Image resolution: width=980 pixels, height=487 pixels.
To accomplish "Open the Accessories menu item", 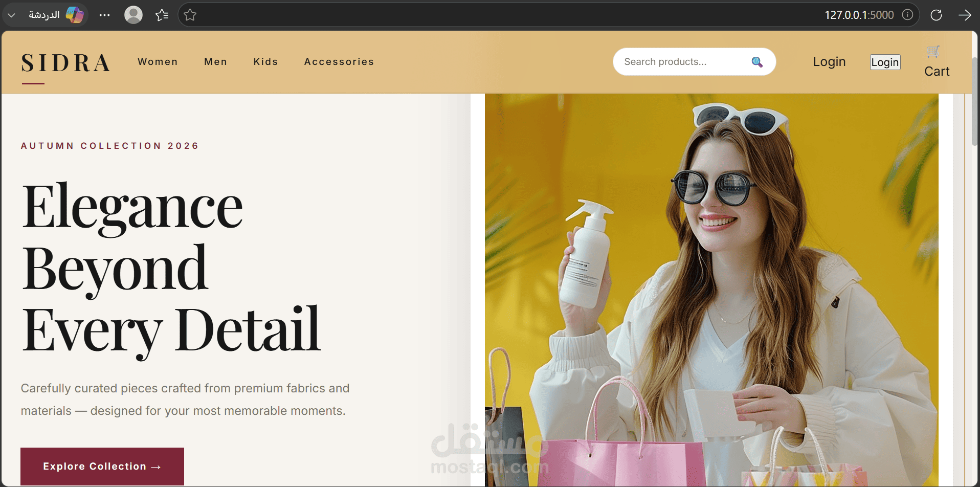I will coord(339,62).
